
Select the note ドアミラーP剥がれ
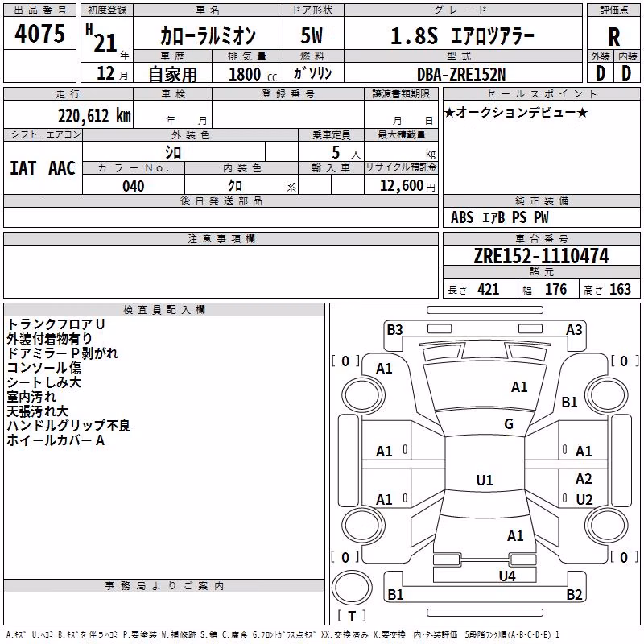63,353
